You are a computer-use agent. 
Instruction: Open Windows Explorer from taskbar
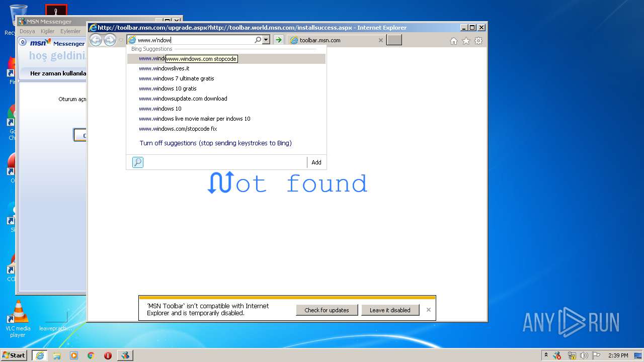click(57, 355)
